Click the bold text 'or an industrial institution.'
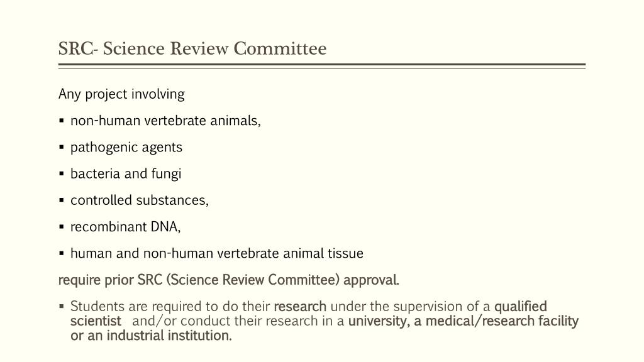 [x=151, y=336]
